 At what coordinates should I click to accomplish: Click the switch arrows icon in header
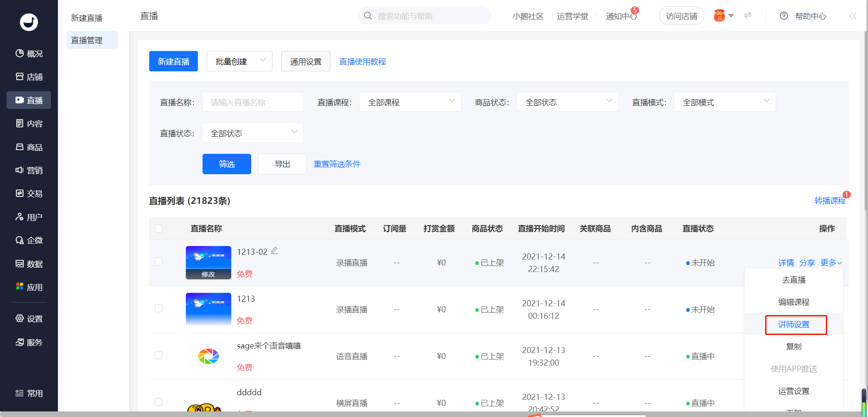click(x=748, y=16)
